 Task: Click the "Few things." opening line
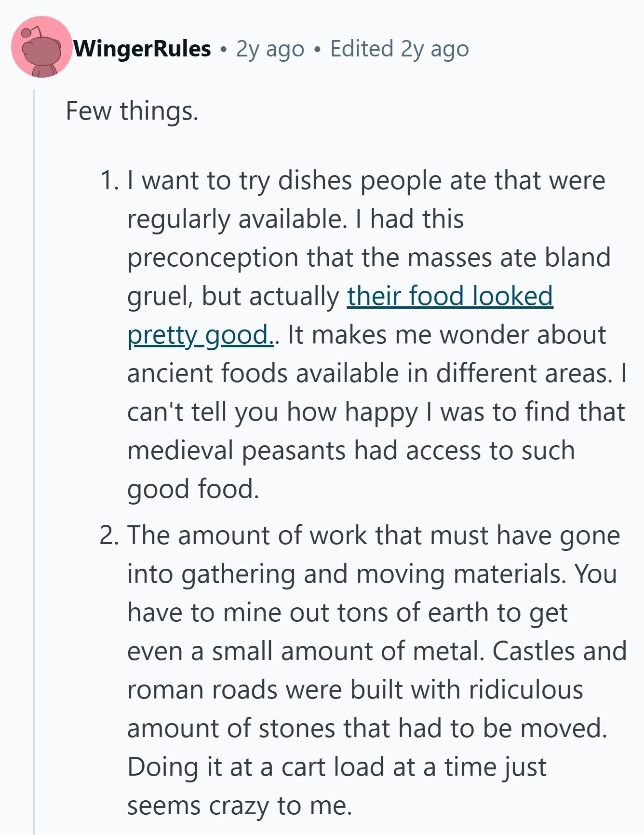(x=132, y=111)
